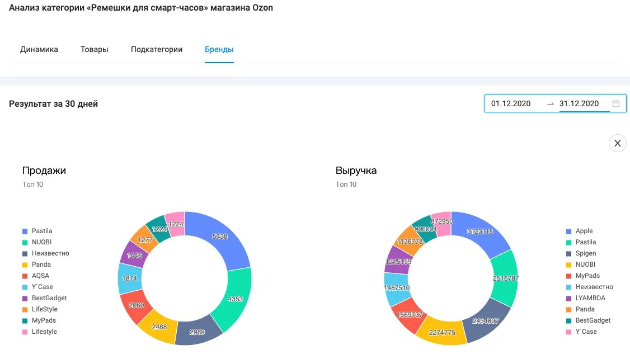The height and width of the screenshot is (364, 630).
Task: Toggle Panda in the Продажи legend
Action: (x=36, y=264)
